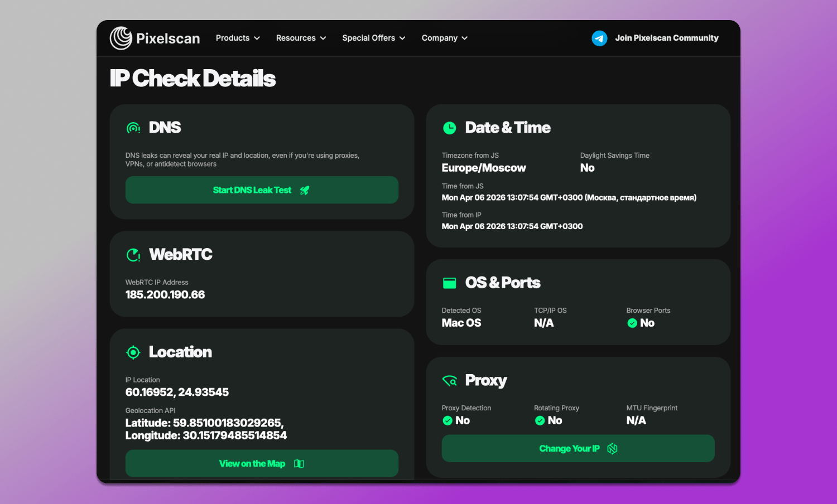The width and height of the screenshot is (837, 504).
Task: Click the green checkmark next to Browser Ports
Action: pyautogui.click(x=632, y=323)
